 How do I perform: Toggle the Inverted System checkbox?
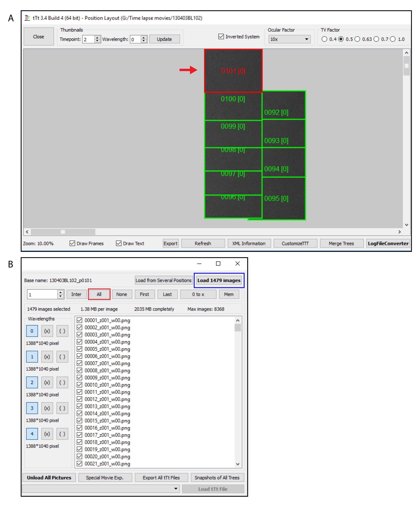(x=221, y=37)
